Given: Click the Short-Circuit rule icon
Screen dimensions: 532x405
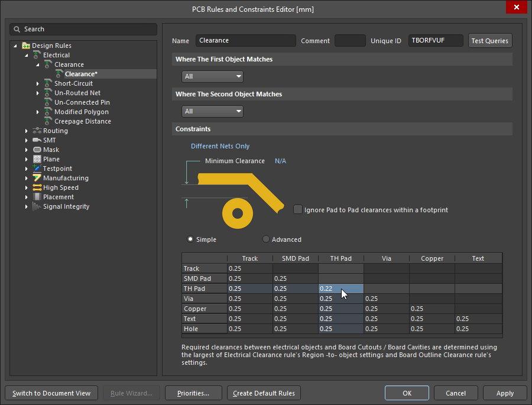Looking at the screenshot, I should pos(47,83).
